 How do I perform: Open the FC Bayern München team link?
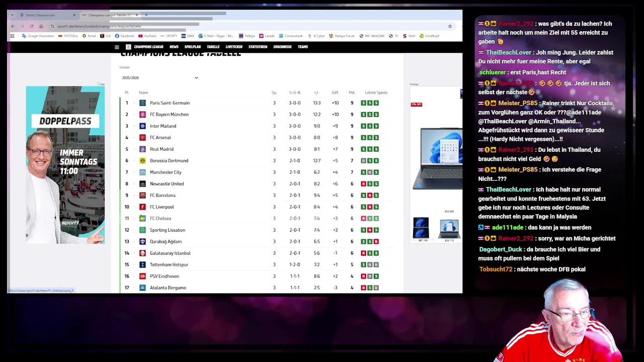coord(169,114)
